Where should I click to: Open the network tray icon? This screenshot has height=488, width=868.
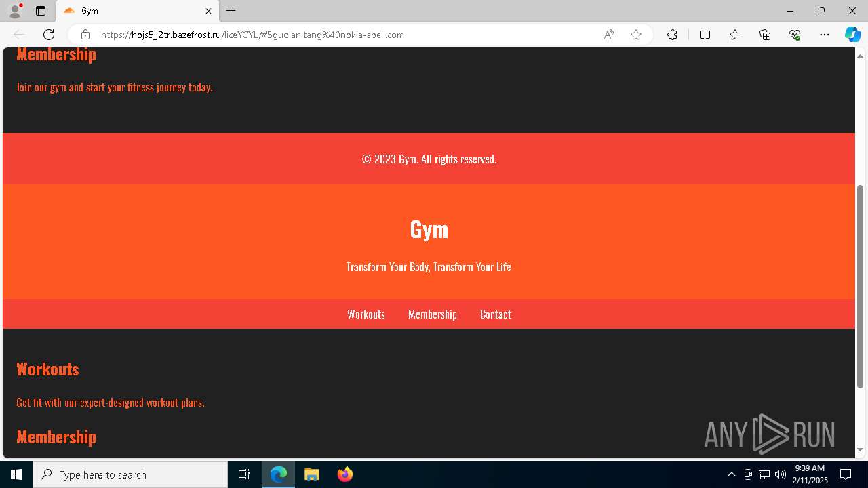pos(764,474)
